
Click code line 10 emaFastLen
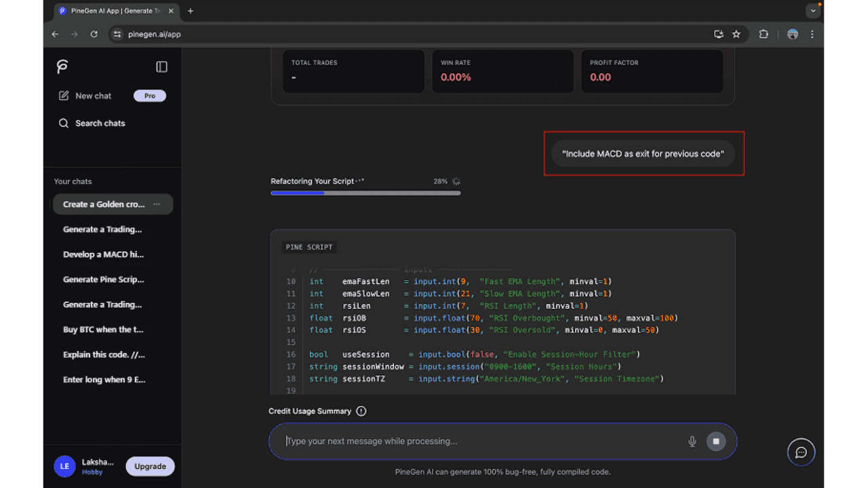coord(460,281)
